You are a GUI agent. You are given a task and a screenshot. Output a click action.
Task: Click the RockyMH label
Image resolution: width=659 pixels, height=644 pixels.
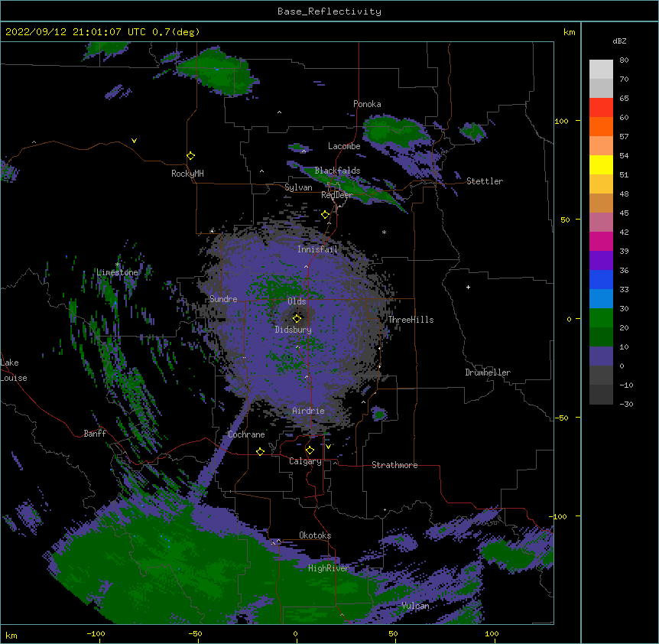pyautogui.click(x=187, y=174)
